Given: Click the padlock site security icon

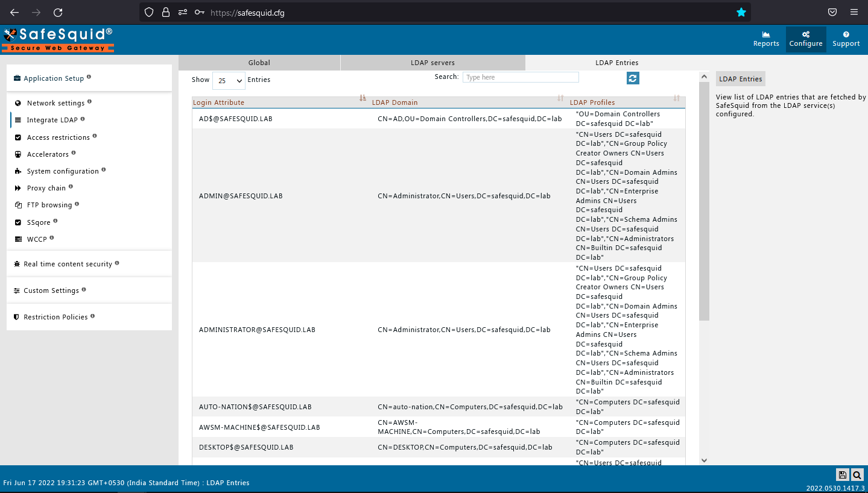Looking at the screenshot, I should coord(166,12).
